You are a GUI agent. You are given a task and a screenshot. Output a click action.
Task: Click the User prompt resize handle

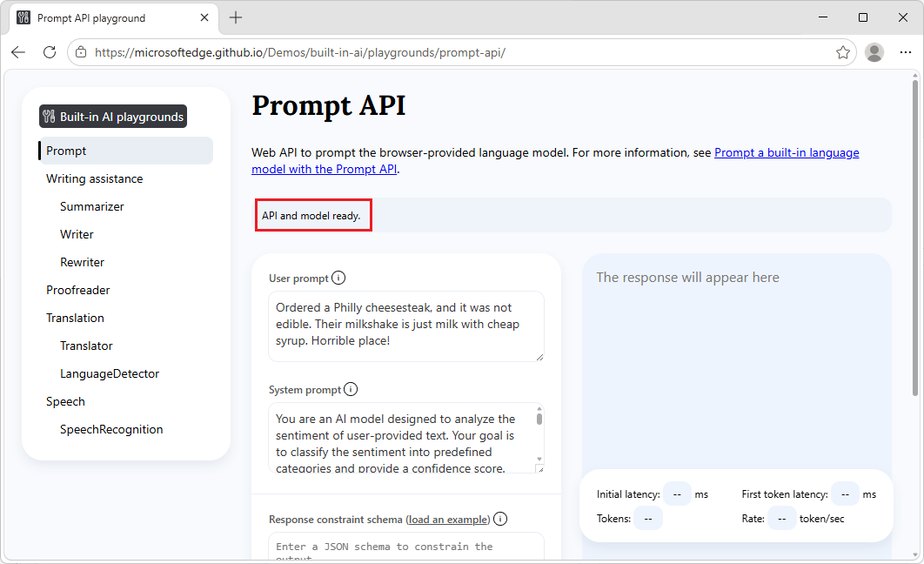click(539, 357)
